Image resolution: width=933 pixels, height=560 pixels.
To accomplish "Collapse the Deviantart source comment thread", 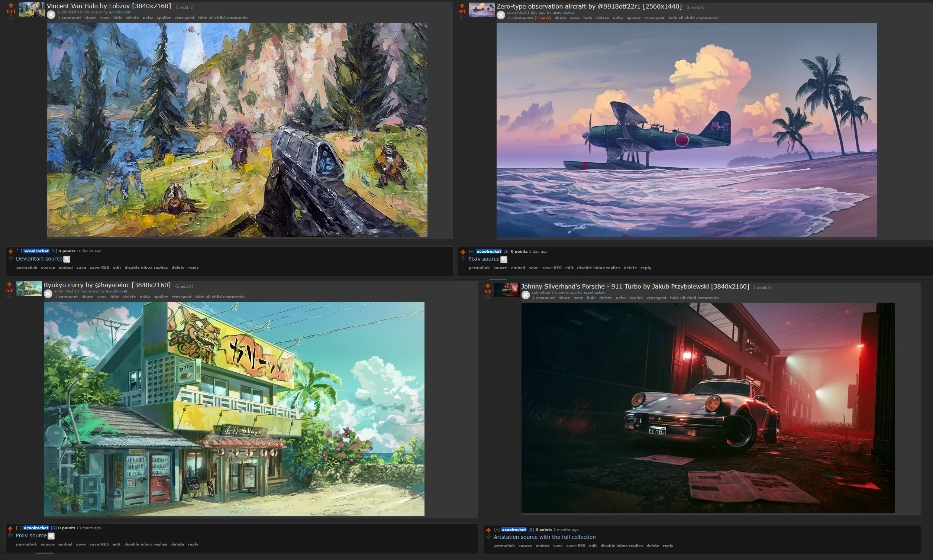I will click(19, 251).
